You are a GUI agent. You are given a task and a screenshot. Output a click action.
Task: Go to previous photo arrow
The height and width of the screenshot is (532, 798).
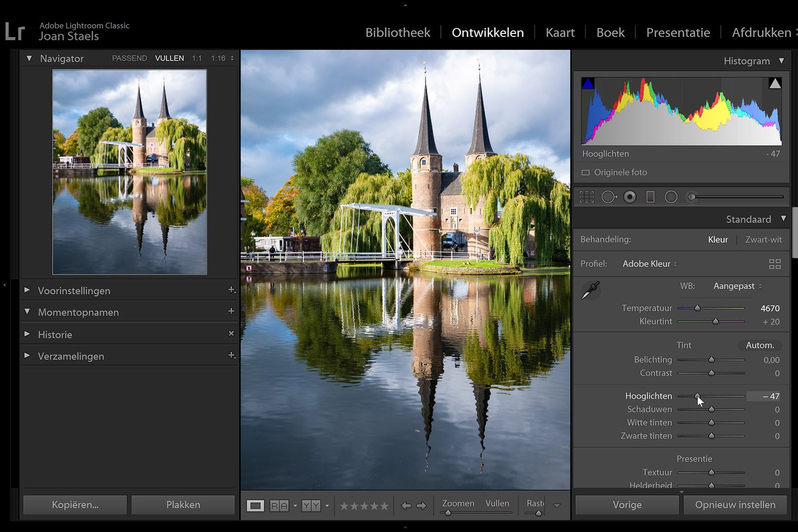pos(406,506)
